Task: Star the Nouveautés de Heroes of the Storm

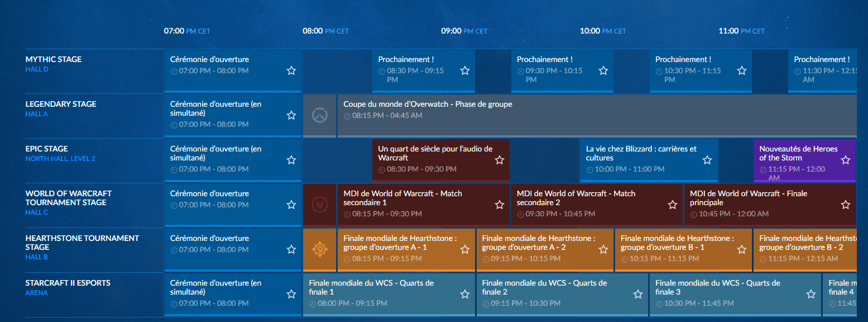Action: pos(845,160)
